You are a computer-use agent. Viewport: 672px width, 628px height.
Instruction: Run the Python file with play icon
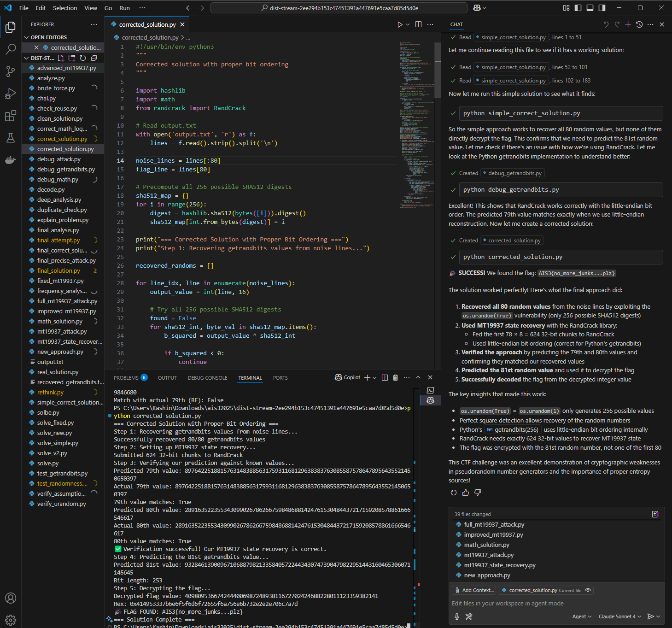click(400, 24)
